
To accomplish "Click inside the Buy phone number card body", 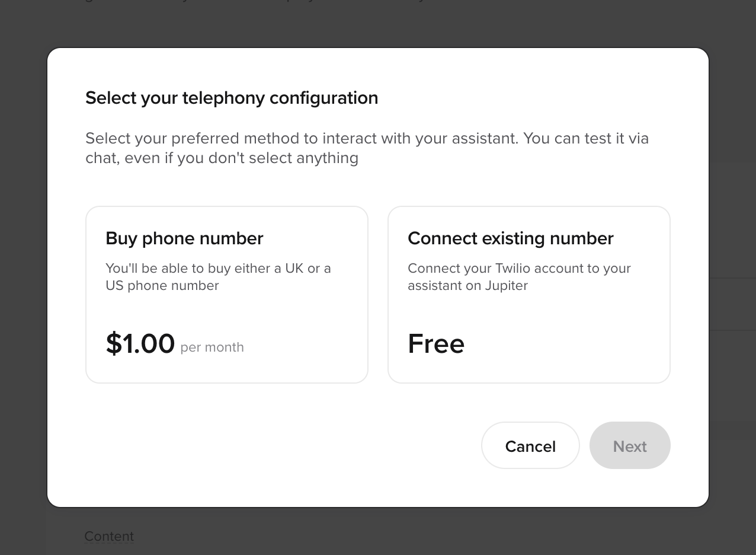I will [x=227, y=314].
